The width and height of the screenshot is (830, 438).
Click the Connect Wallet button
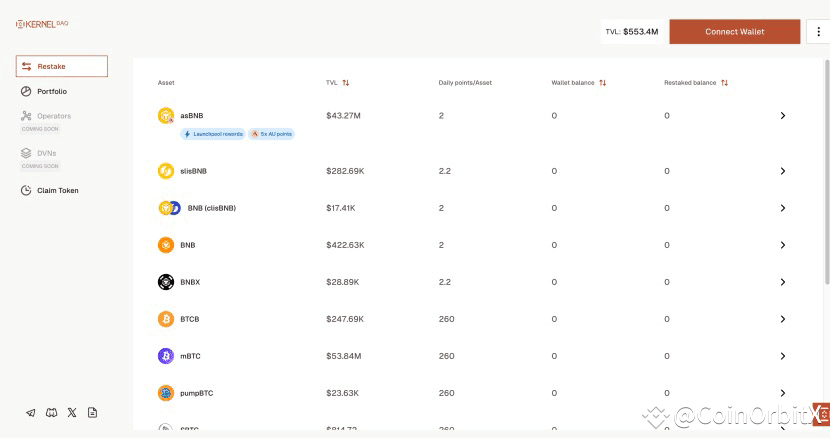[735, 32]
